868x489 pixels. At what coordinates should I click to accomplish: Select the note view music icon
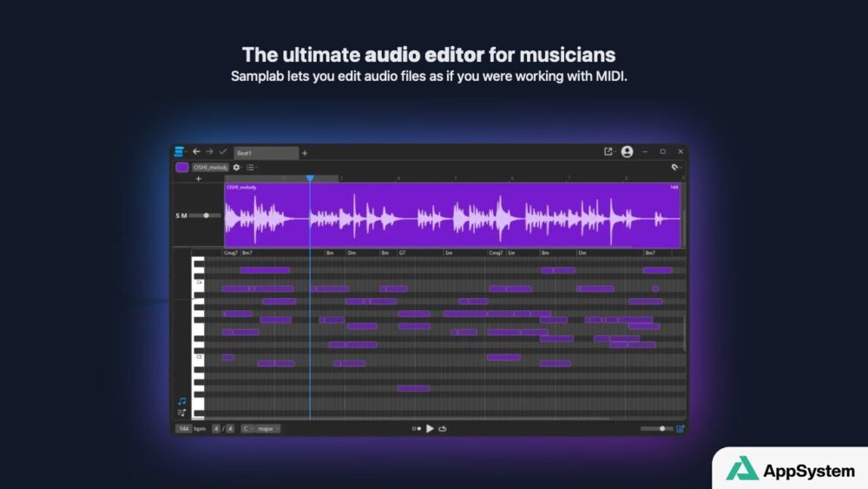[181, 401]
